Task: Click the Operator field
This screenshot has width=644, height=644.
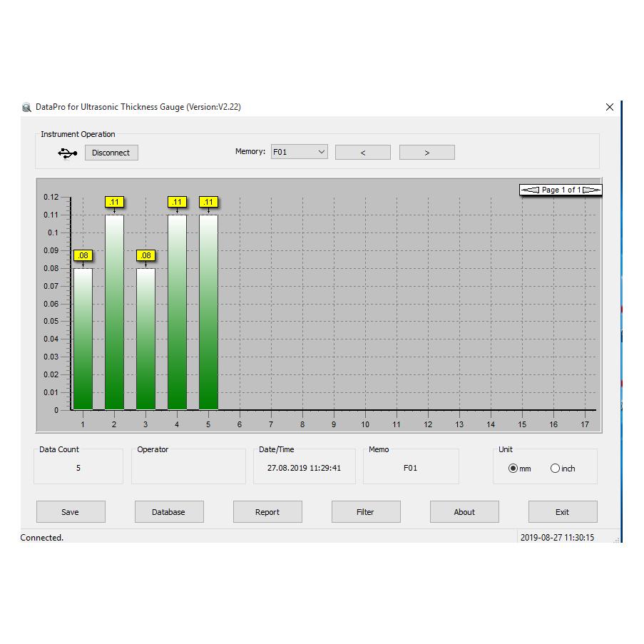Action: pyautogui.click(x=188, y=466)
